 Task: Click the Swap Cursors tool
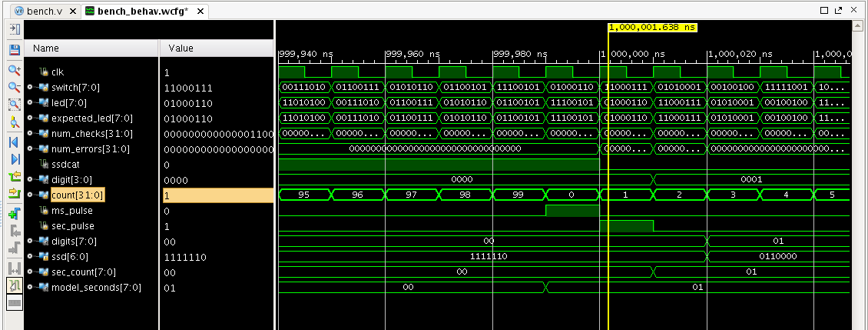[x=15, y=268]
